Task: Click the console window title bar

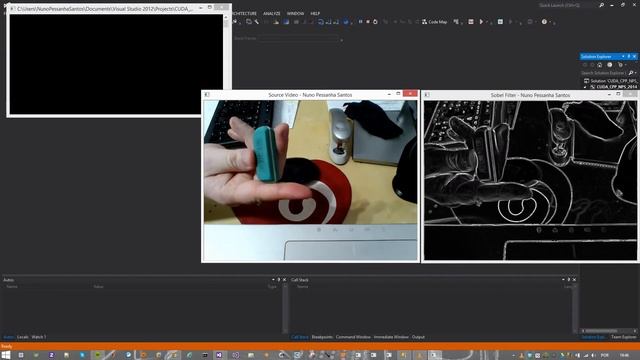Action: pos(118,8)
